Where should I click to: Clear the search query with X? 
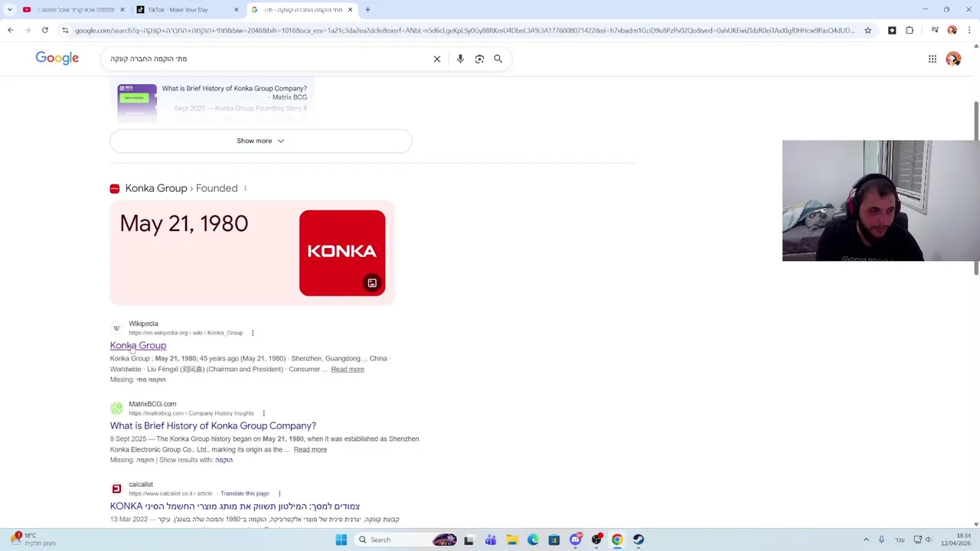pyautogui.click(x=437, y=59)
